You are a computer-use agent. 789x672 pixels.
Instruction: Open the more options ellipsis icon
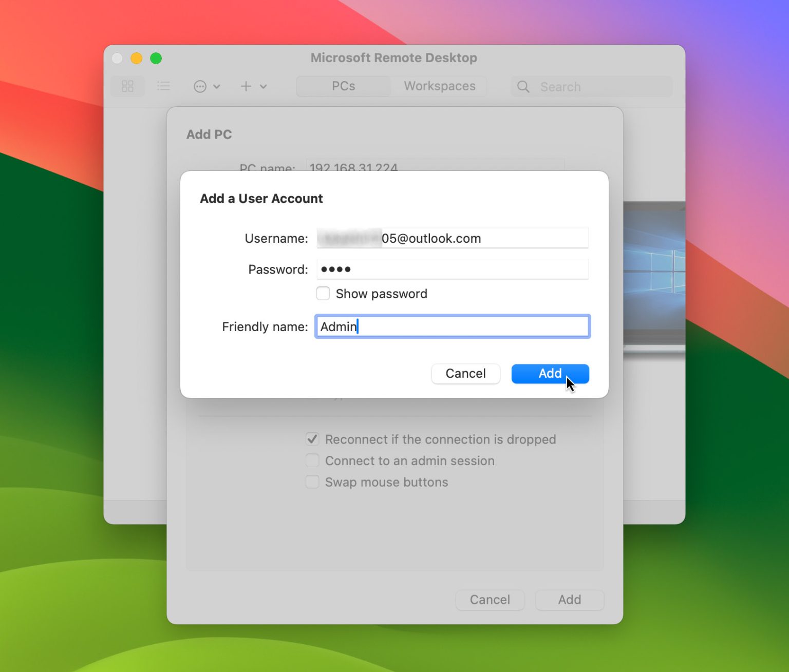point(200,86)
